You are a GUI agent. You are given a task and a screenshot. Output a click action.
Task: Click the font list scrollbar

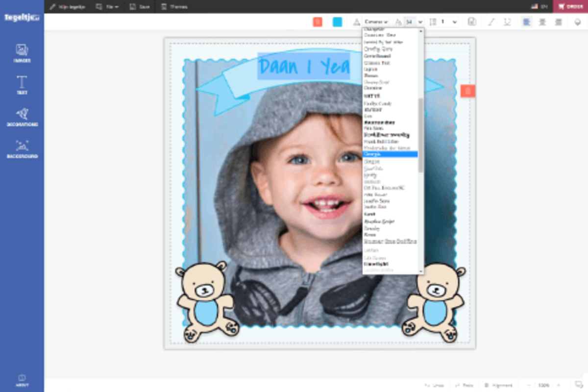pyautogui.click(x=420, y=135)
